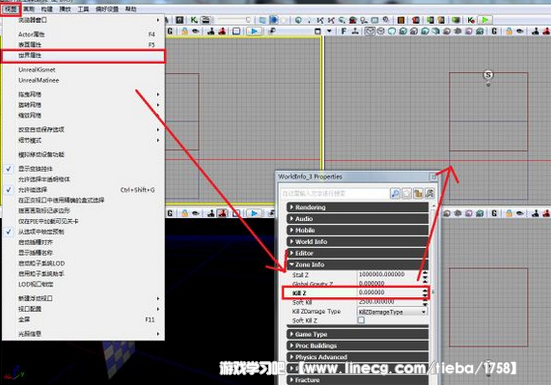Open the Kill ZDamage Type dropdown
The image size is (551, 385).
pos(392,312)
